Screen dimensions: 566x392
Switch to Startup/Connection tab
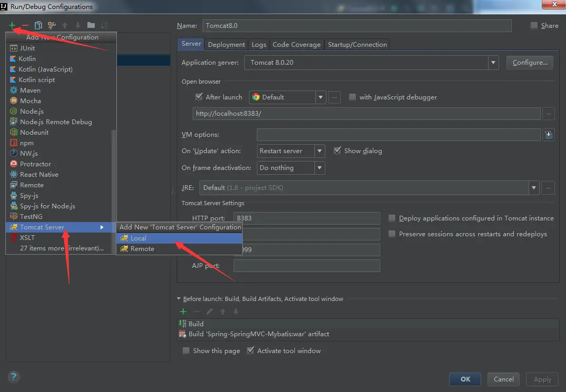(x=357, y=44)
